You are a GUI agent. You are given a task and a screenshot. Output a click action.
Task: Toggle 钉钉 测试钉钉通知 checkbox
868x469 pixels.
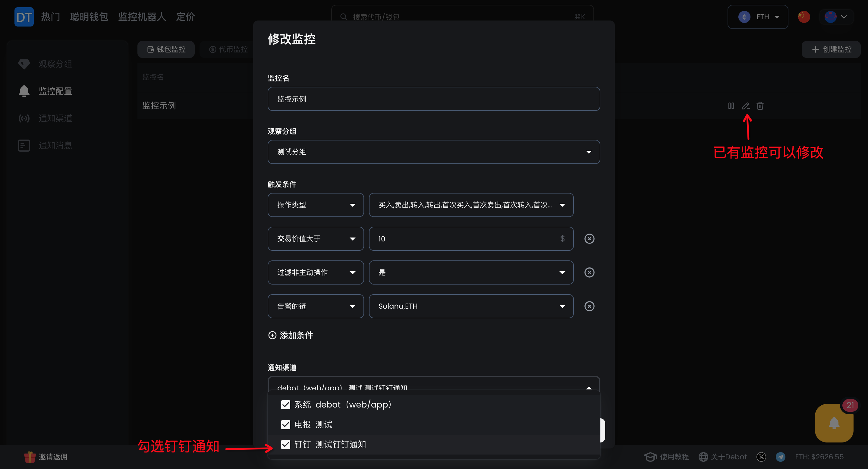coord(285,444)
